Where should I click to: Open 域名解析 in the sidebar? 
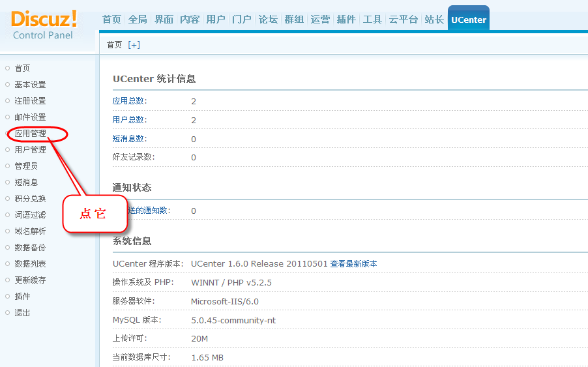point(30,231)
